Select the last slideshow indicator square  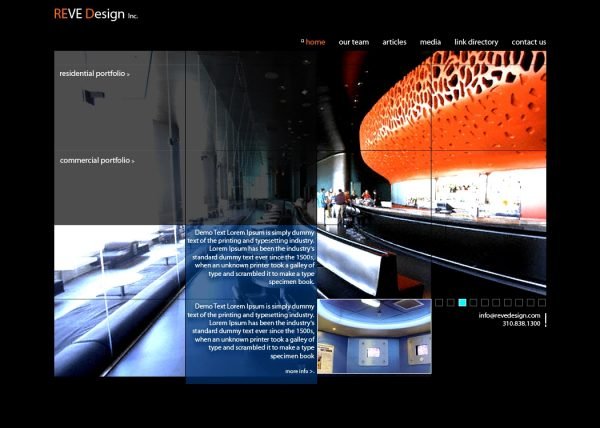point(542,303)
